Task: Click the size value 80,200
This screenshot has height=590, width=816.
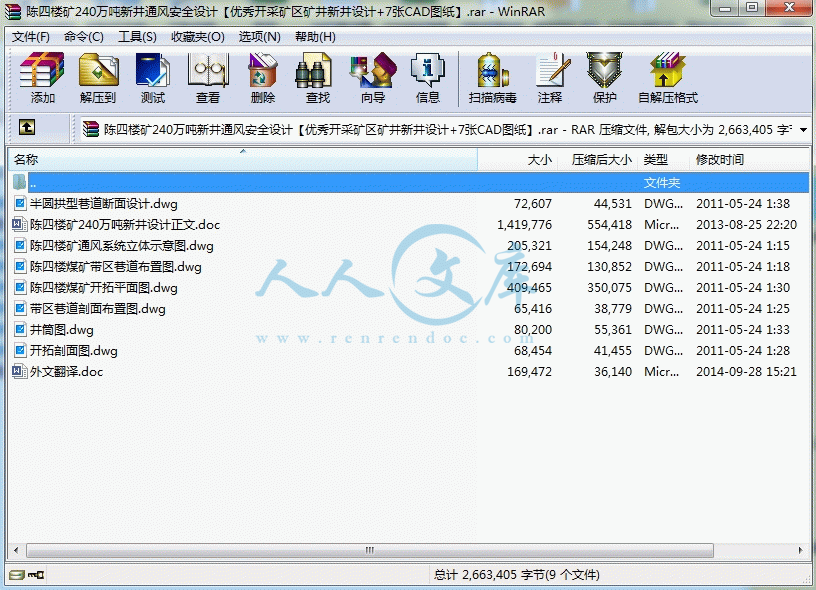Action: 533,329
